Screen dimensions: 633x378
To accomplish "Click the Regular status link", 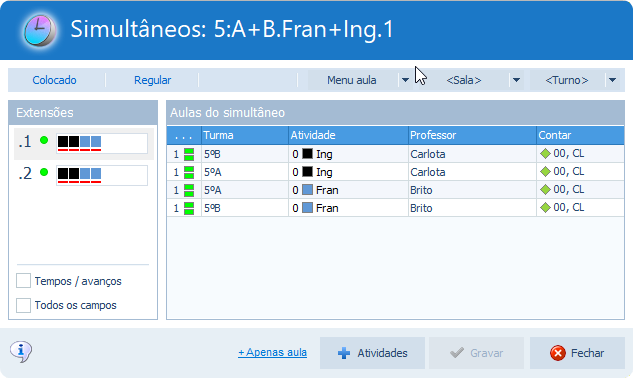I will tap(153, 80).
